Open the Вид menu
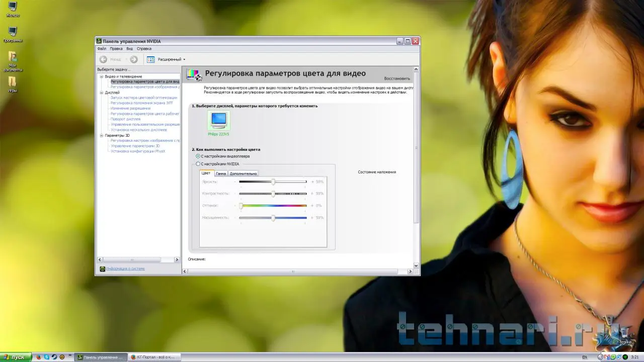This screenshot has height=362, width=644. pos(129,49)
